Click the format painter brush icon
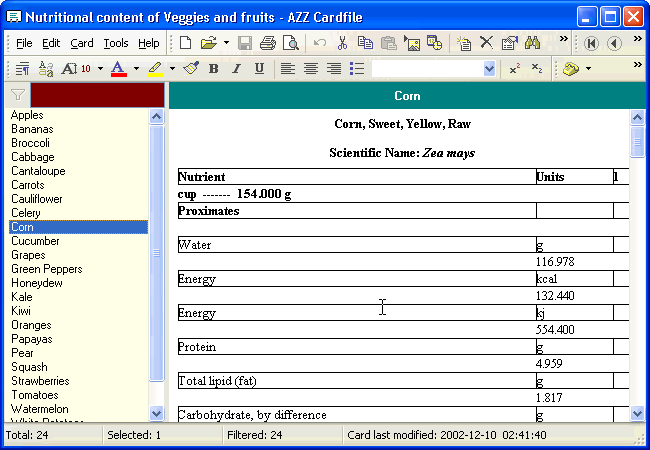 click(191, 68)
